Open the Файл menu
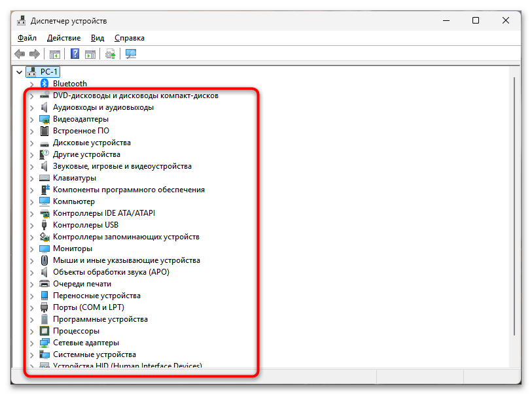The width and height of the screenshot is (532, 395). click(x=27, y=38)
